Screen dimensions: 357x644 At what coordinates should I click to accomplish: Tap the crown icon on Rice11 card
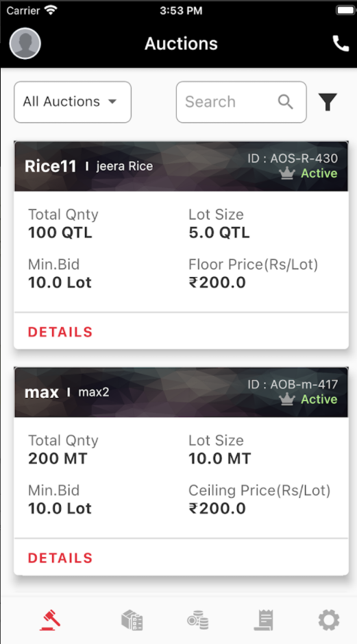click(287, 174)
